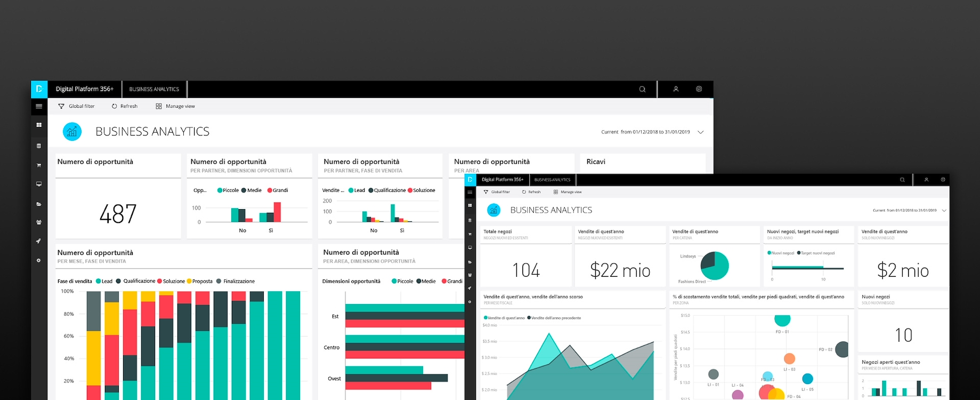
Task: Toggle the Finalizzazione legend item in the stacked chart
Action: pos(236,281)
